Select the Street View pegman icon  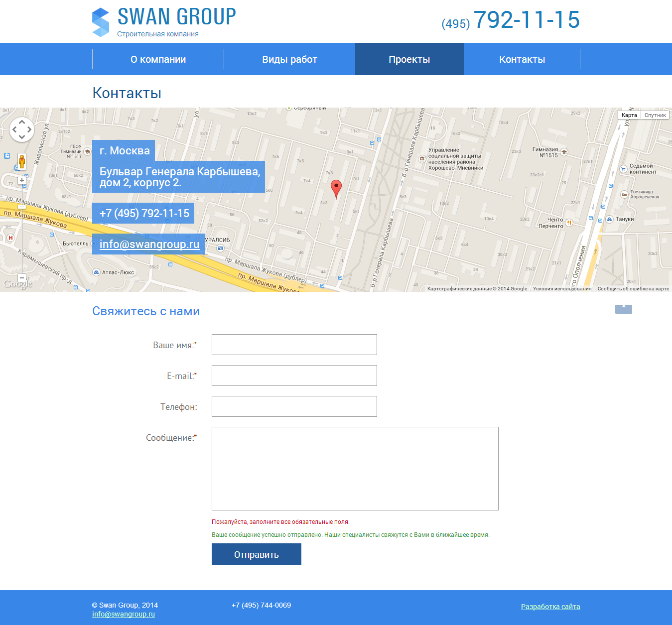[x=22, y=161]
